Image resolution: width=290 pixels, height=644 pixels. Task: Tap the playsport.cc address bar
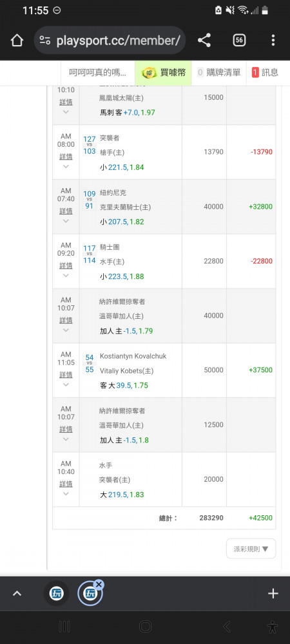point(110,40)
